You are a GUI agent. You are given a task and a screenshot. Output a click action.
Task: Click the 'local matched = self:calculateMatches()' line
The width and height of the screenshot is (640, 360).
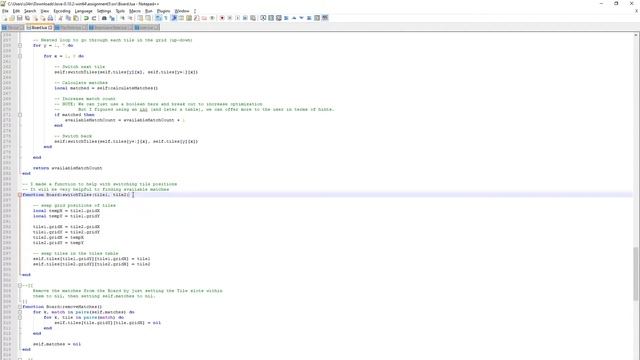[x=106, y=88]
